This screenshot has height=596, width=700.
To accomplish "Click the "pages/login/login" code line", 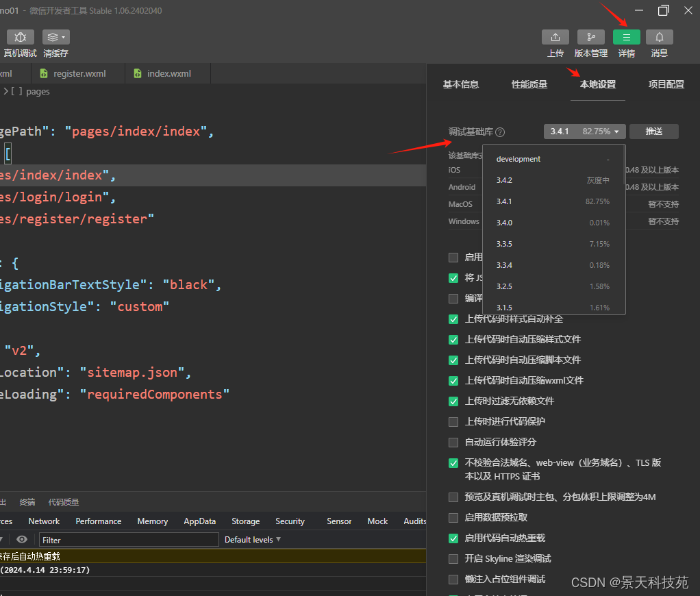I will click(58, 197).
